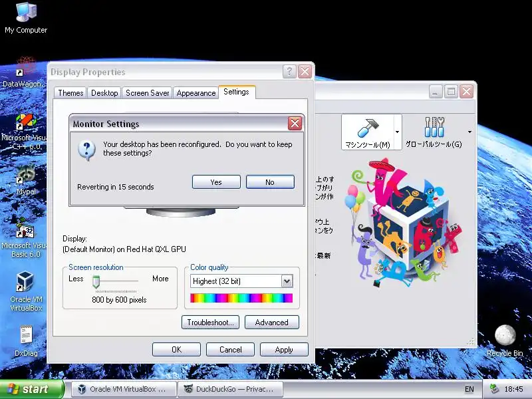This screenshot has height=399, width=532.
Task: Open the Start menu
Action: pos(31,389)
